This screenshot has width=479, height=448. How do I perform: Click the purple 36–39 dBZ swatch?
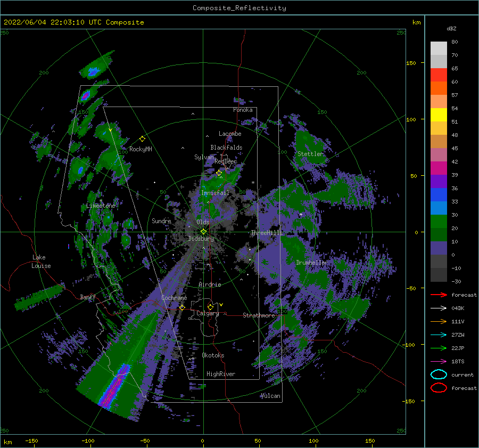tap(439, 181)
